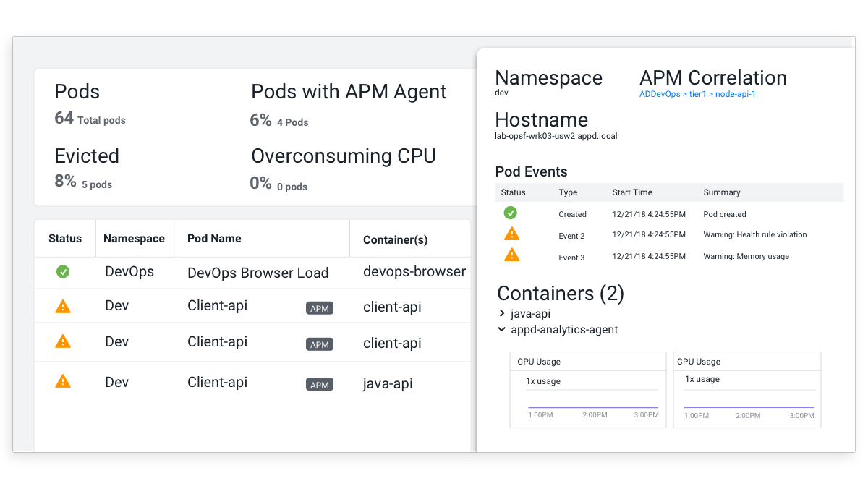Screen dimensions: 868x489
Task: Click the 0% 0 pods Overconsuming CPU metric
Action: (x=278, y=184)
